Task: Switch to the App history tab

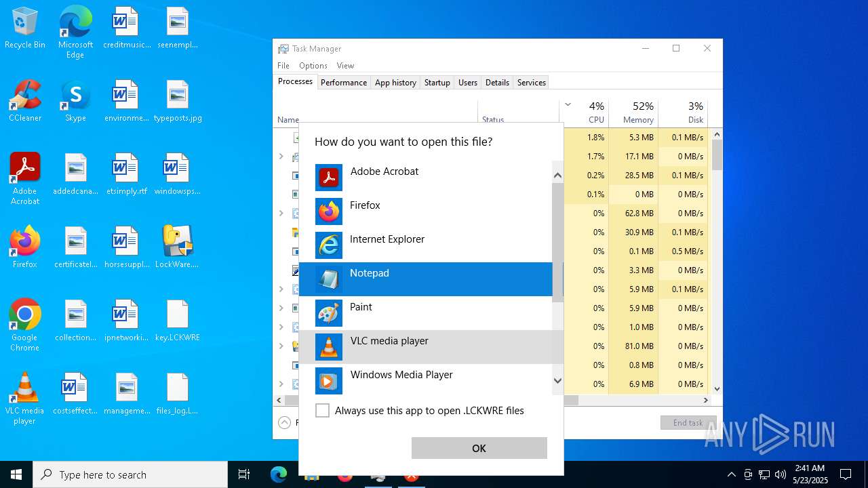Action: [395, 83]
